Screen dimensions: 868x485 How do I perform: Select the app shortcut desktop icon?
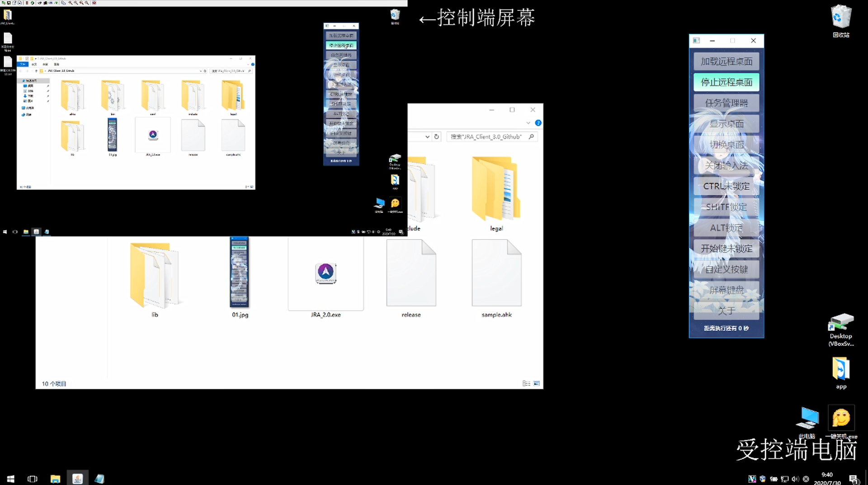(841, 372)
